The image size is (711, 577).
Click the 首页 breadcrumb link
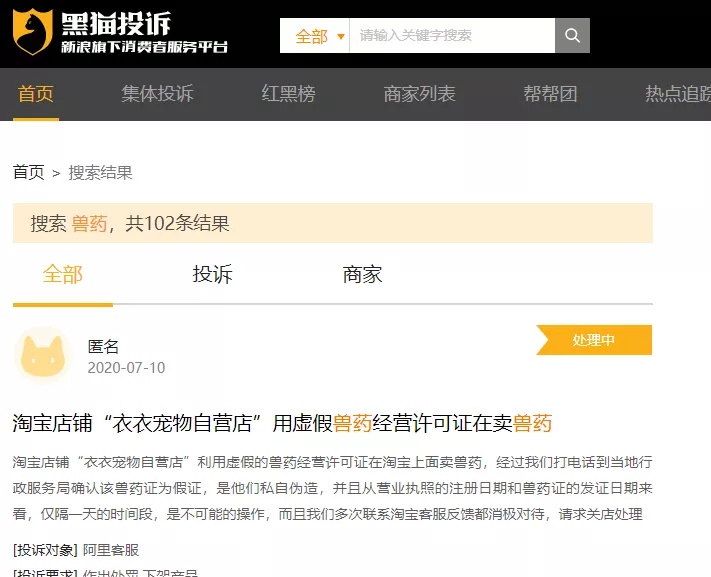tap(29, 173)
